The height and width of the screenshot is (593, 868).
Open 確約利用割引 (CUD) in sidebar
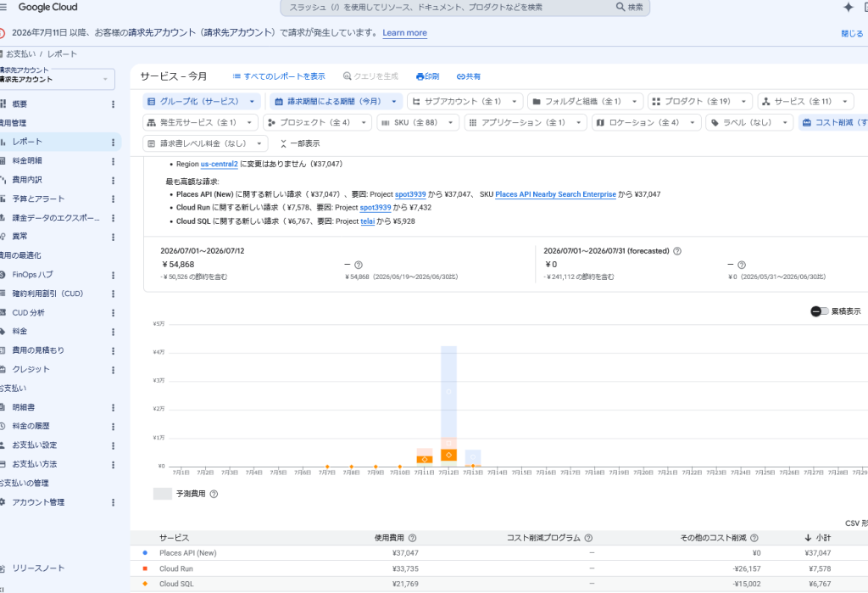pyautogui.click(x=47, y=294)
